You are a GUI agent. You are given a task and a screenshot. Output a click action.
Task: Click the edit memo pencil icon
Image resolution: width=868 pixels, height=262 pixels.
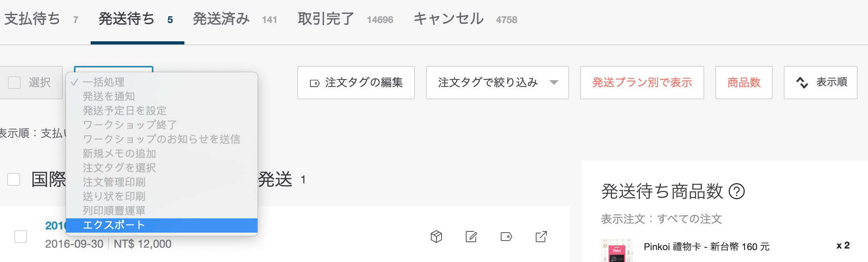471,237
